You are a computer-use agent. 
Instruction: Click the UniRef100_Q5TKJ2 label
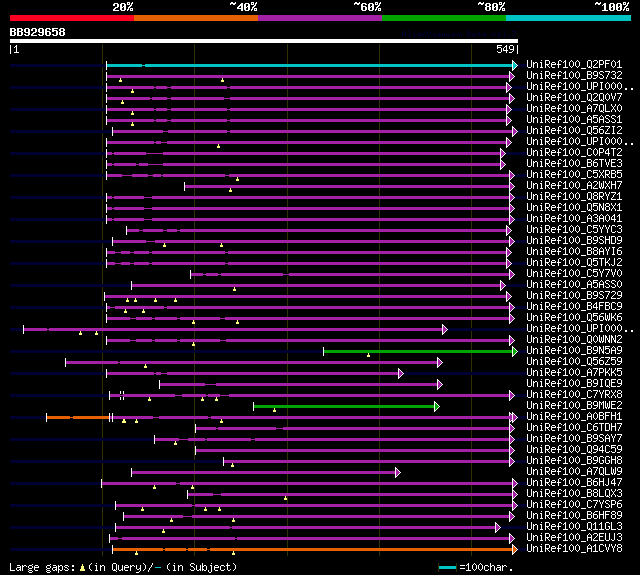pyautogui.click(x=574, y=263)
